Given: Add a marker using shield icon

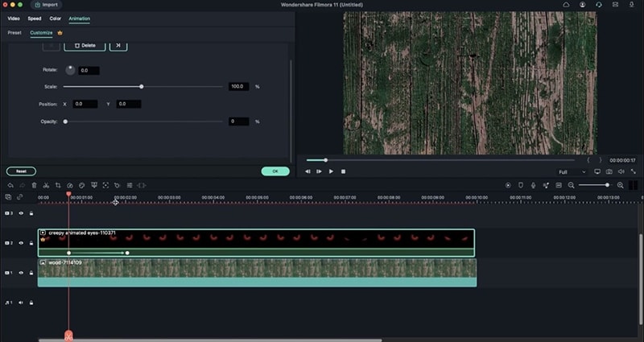Looking at the screenshot, I should click(x=521, y=186).
